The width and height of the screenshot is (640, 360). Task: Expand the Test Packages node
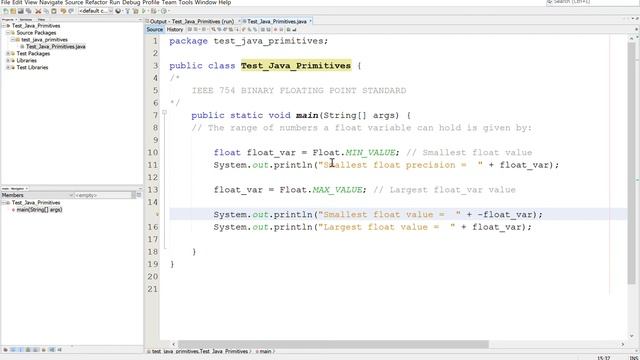pyautogui.click(x=8, y=53)
